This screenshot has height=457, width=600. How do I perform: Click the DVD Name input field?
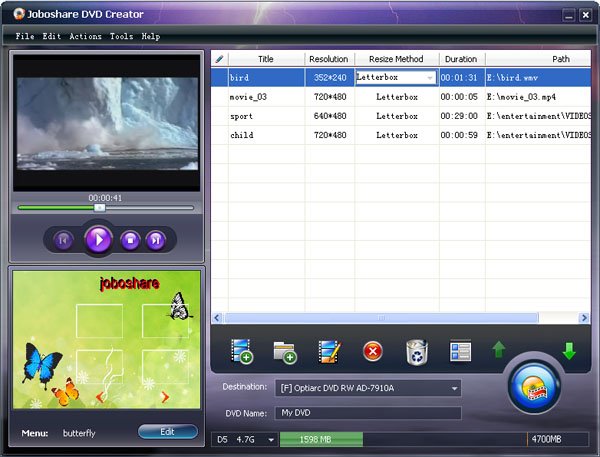point(368,413)
